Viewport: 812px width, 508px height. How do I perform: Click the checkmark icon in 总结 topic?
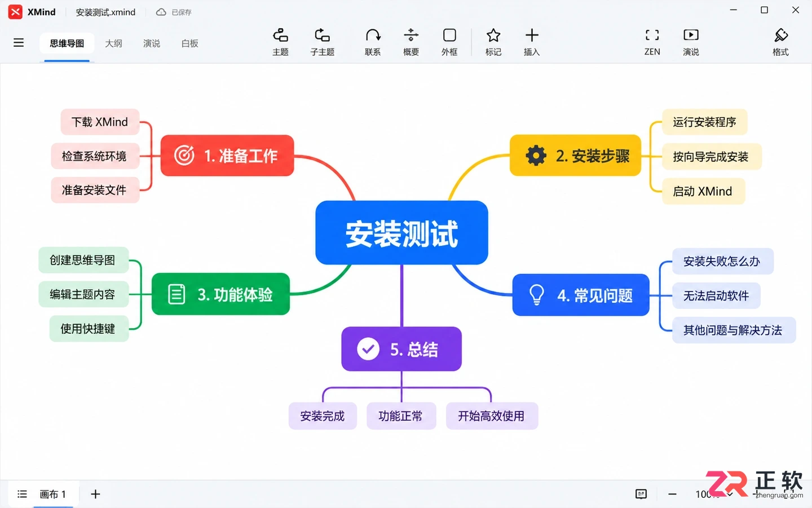(368, 349)
